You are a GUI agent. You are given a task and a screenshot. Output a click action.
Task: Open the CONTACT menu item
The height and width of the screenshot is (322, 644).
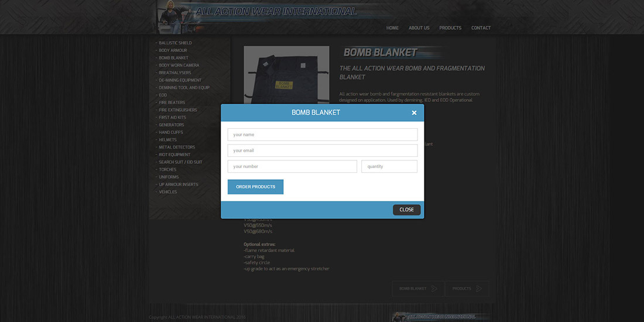[481, 28]
